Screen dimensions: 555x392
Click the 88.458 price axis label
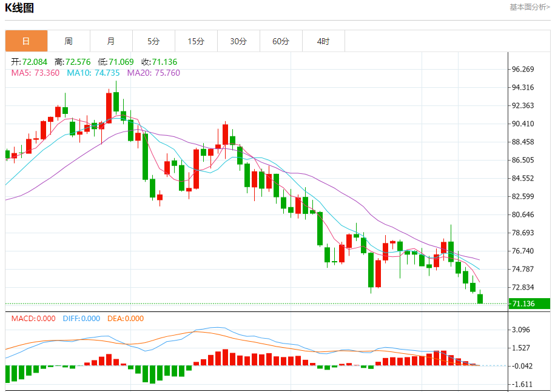click(523, 142)
